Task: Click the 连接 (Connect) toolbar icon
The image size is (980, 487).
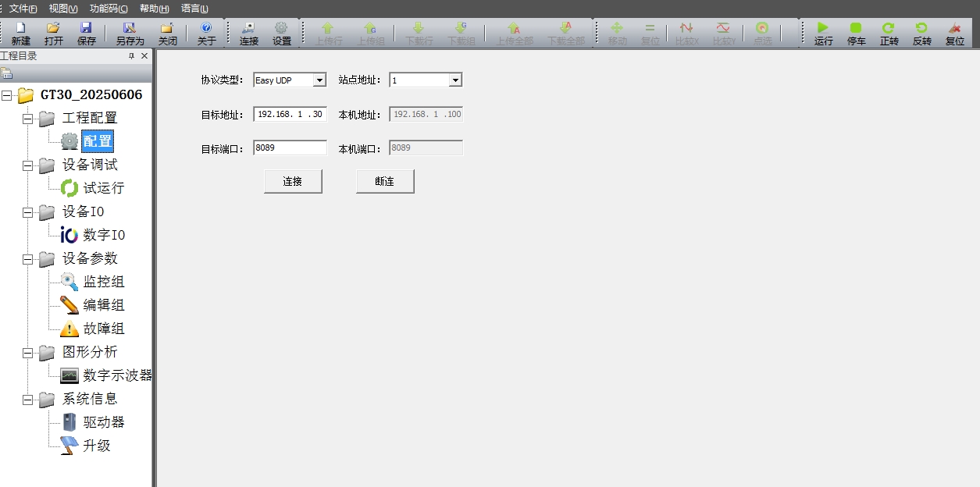Action: point(248,33)
